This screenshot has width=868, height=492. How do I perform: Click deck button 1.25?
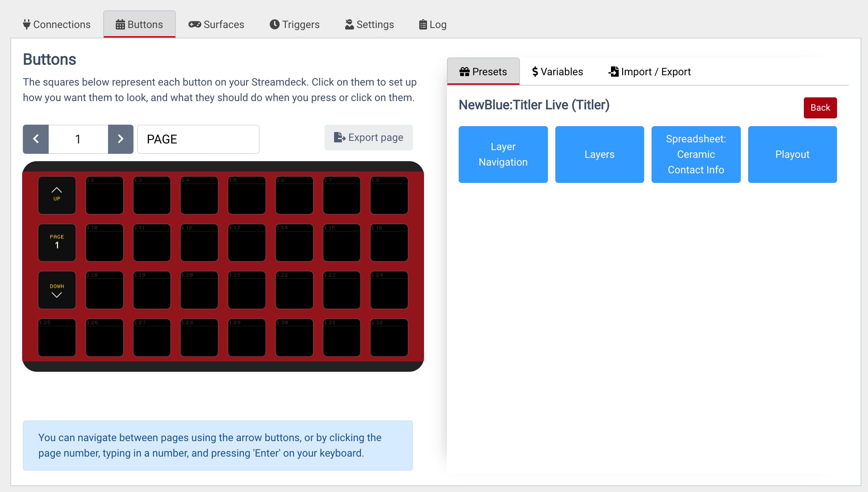(57, 338)
